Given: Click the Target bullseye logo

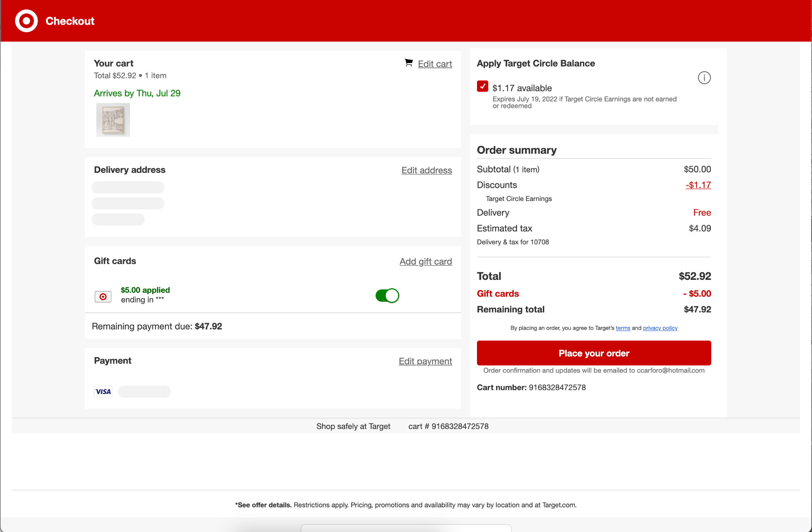Looking at the screenshot, I should pyautogui.click(x=26, y=21).
